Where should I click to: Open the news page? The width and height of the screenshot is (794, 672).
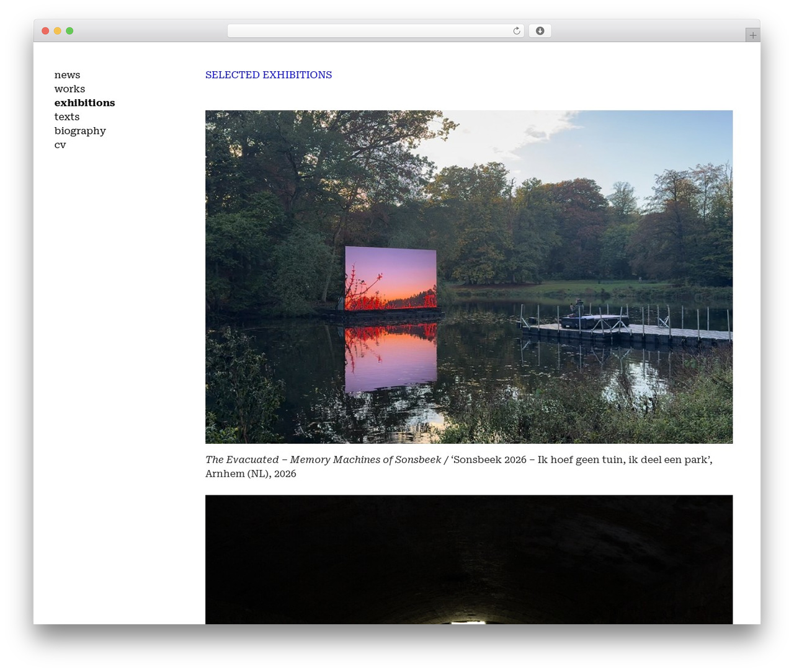pos(67,75)
